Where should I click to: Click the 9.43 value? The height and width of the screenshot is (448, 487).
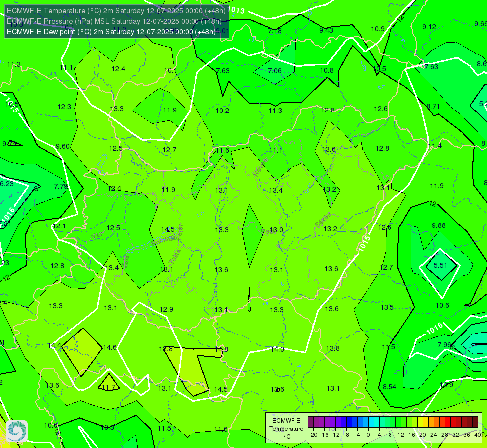pyautogui.click(x=326, y=30)
